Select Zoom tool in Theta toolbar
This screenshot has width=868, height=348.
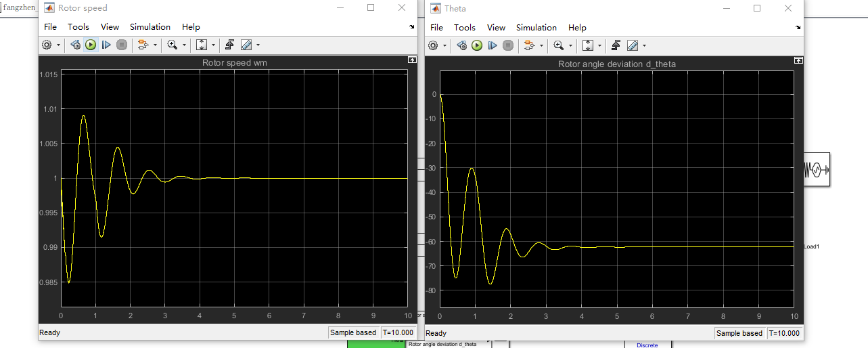point(559,45)
